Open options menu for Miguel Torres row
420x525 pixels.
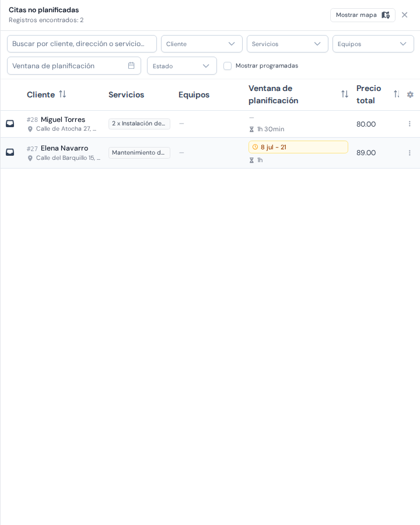tap(409, 124)
